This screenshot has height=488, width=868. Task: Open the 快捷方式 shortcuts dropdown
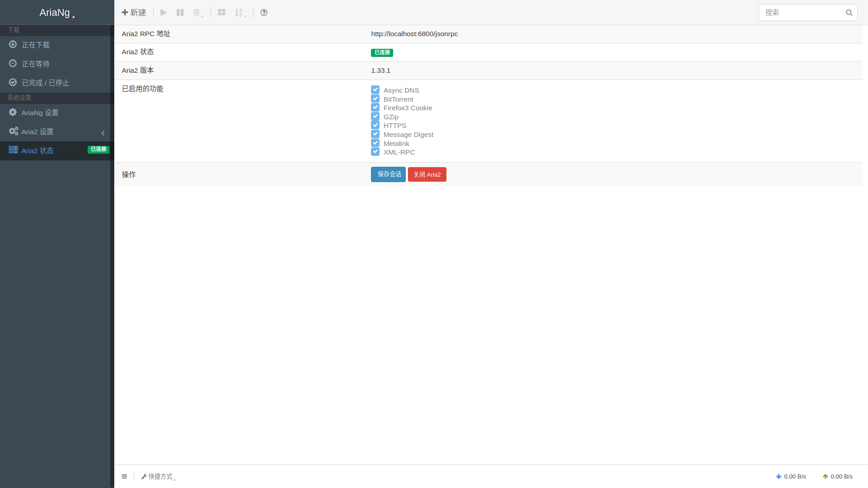(158, 476)
